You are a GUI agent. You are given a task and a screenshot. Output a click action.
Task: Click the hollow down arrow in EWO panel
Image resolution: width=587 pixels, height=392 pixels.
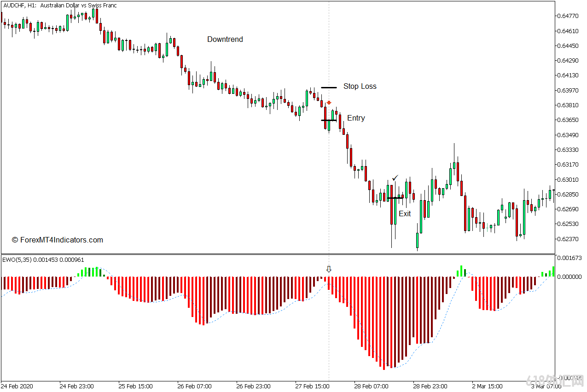tap(329, 269)
